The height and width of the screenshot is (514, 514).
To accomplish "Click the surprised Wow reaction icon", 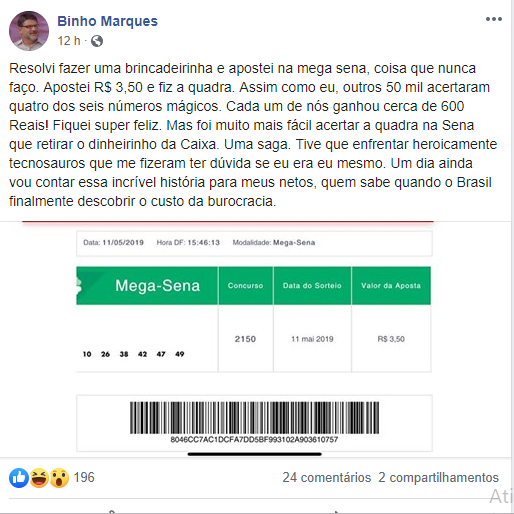I will click(x=59, y=478).
